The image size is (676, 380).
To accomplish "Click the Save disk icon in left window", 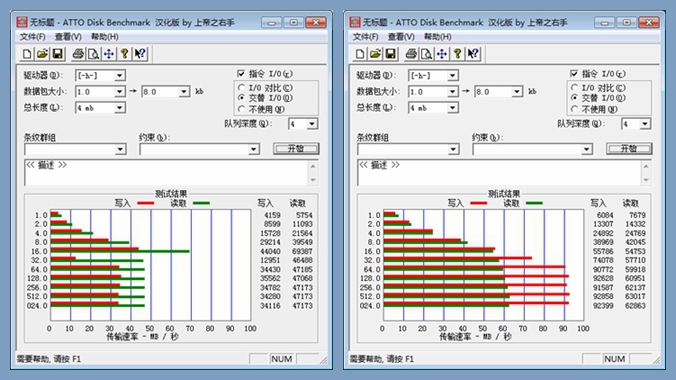I will (x=57, y=54).
